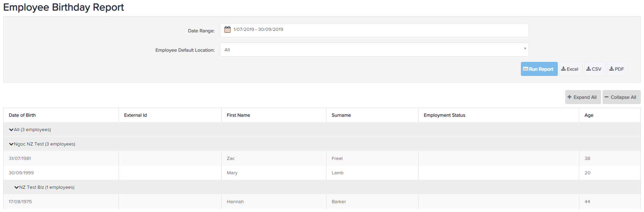Image resolution: width=644 pixels, height=212 pixels.
Task: Collapse the Ngoc NZ Test group
Action: 11,144
